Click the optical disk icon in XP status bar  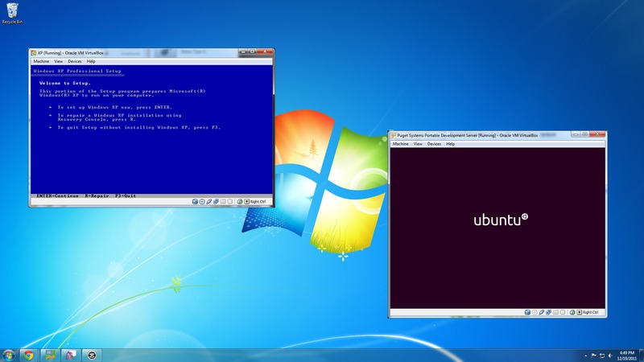pos(201,201)
